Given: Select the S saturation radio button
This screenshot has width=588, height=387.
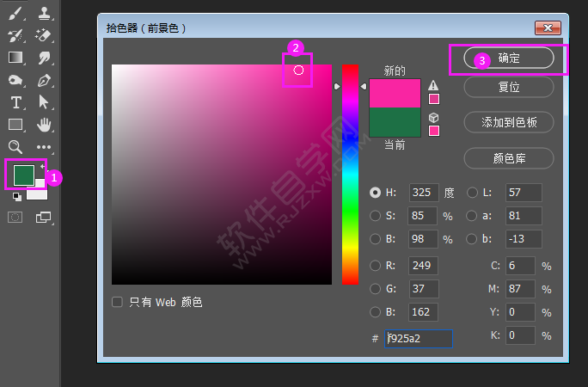Looking at the screenshot, I should (375, 216).
